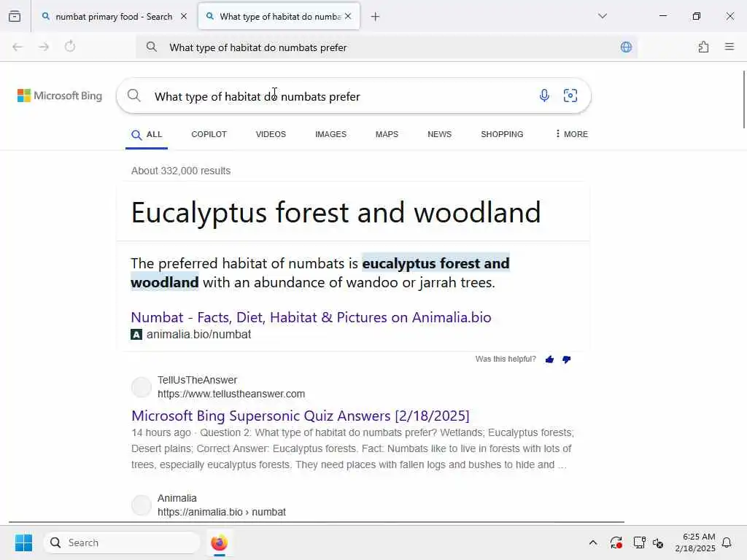Click the browser URL address field

point(388,47)
